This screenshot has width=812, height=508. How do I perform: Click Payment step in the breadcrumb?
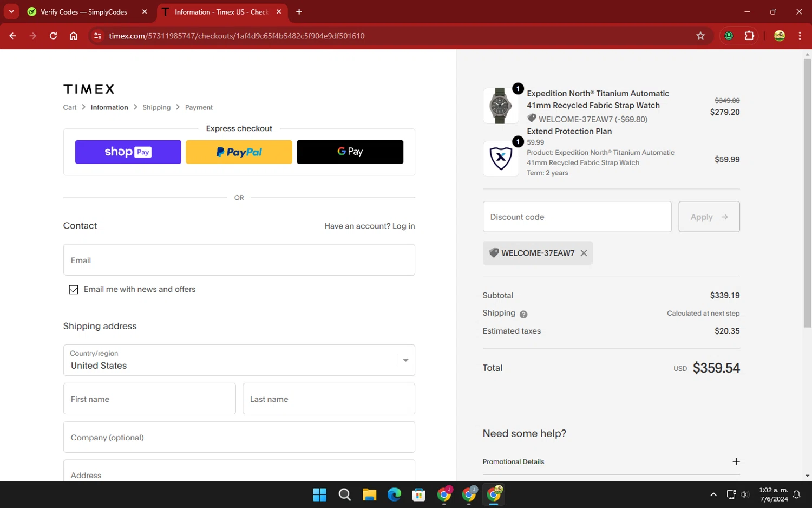tap(199, 107)
